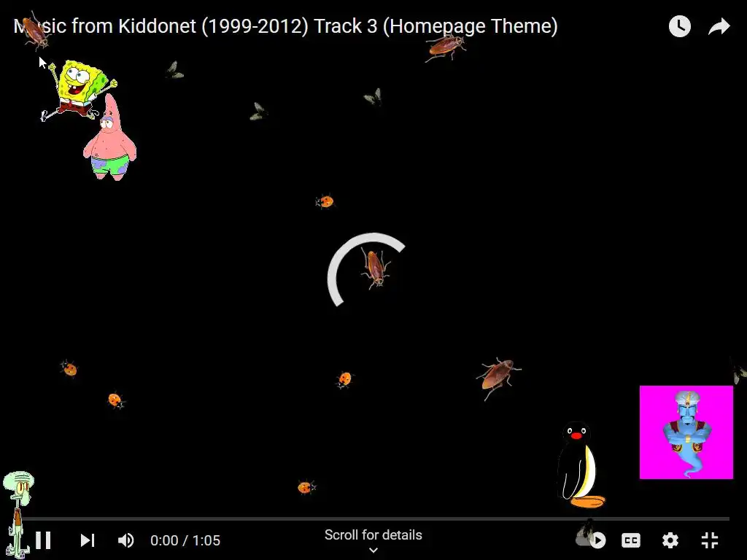The width and height of the screenshot is (747, 560).
Task: Exit full screen mode
Action: click(x=710, y=540)
